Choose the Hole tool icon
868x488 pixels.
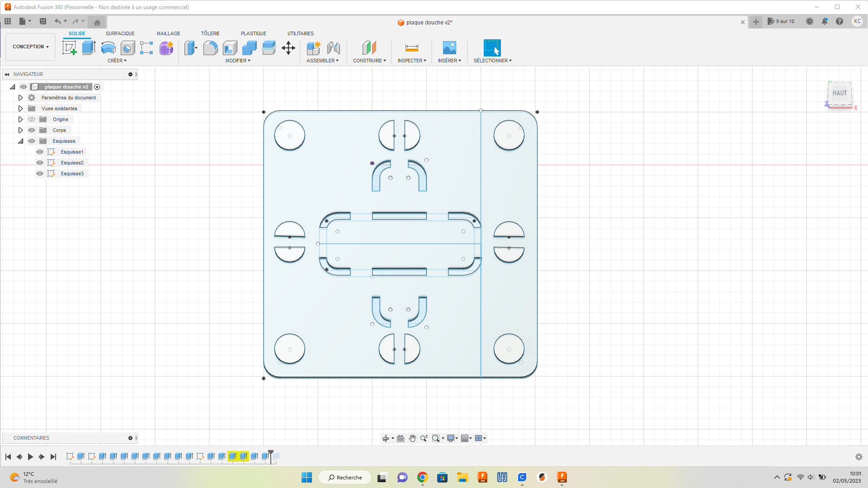[127, 47]
